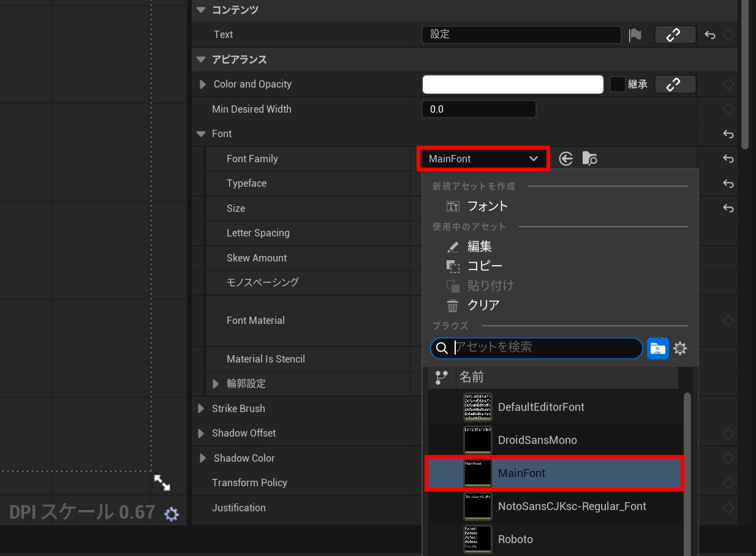Toggle the 継承 (inherit) color checkbox
The image size is (756, 556).
point(617,85)
